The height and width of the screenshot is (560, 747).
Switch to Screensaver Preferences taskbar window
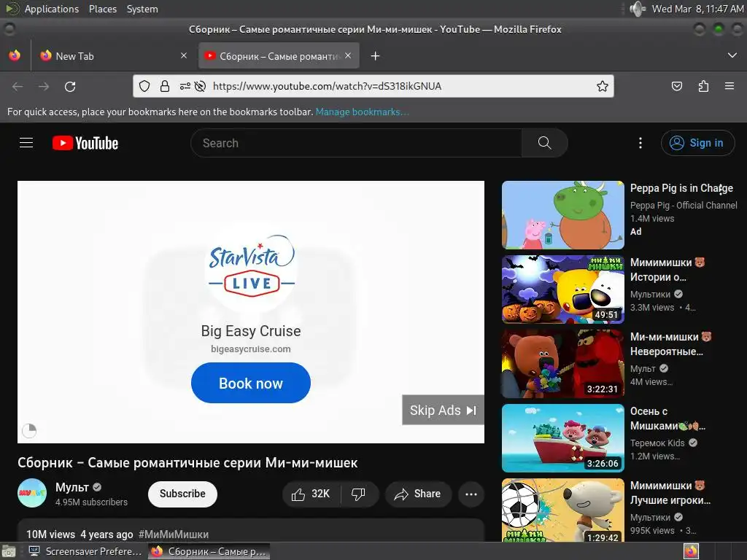86,551
